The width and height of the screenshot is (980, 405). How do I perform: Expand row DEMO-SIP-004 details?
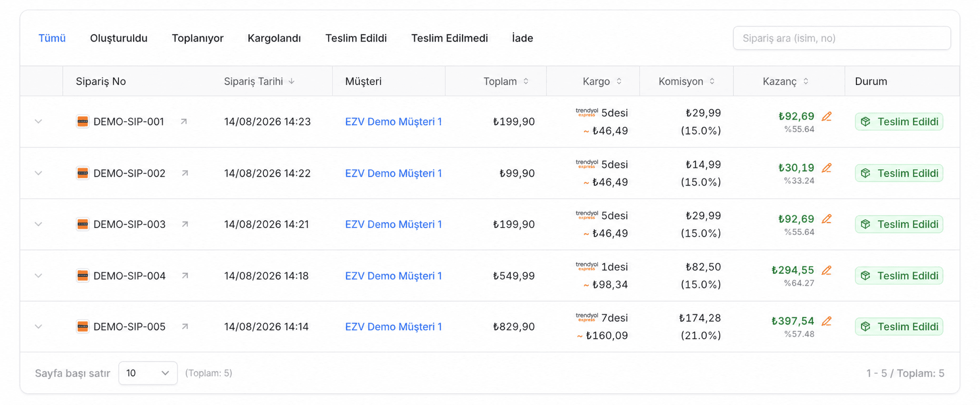click(x=38, y=276)
